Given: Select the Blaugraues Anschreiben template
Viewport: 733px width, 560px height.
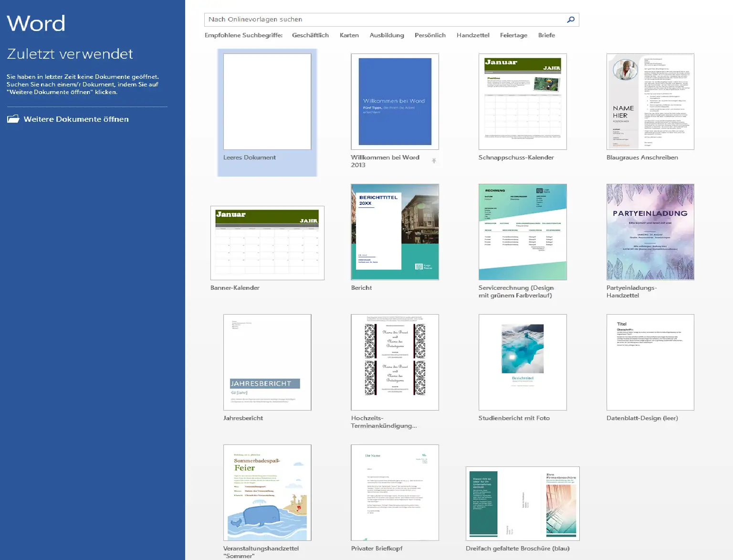Looking at the screenshot, I should point(650,102).
